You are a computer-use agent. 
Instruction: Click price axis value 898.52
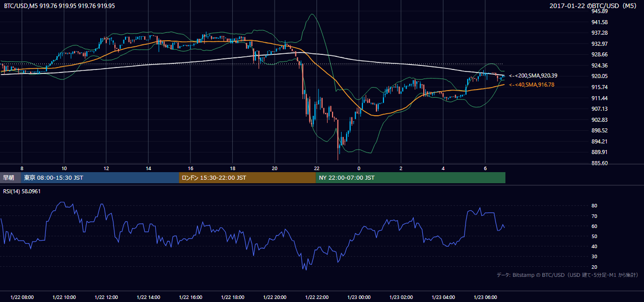600,130
